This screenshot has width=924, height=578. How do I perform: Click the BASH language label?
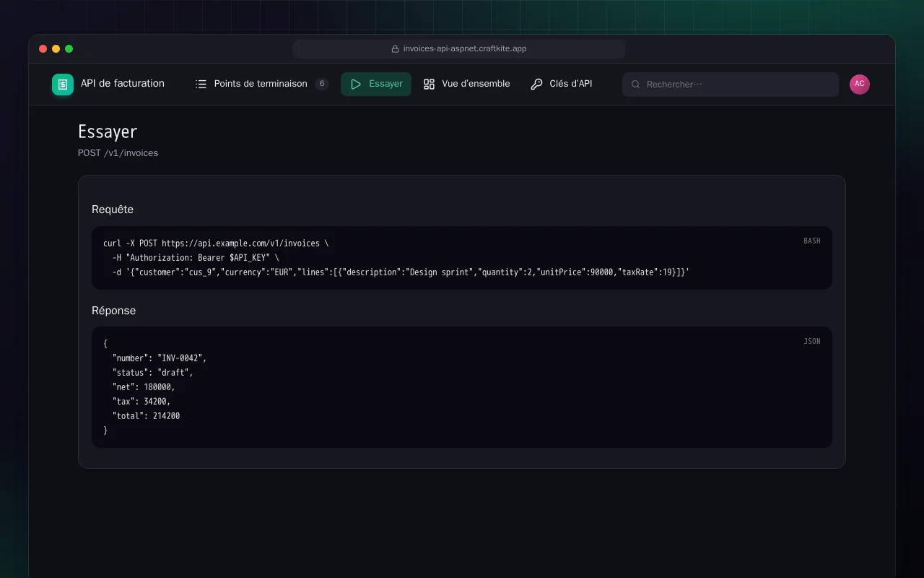812,241
